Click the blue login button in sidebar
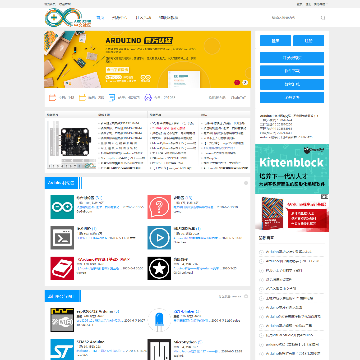The height and width of the screenshot is (360, 360). pyautogui.click(x=275, y=41)
